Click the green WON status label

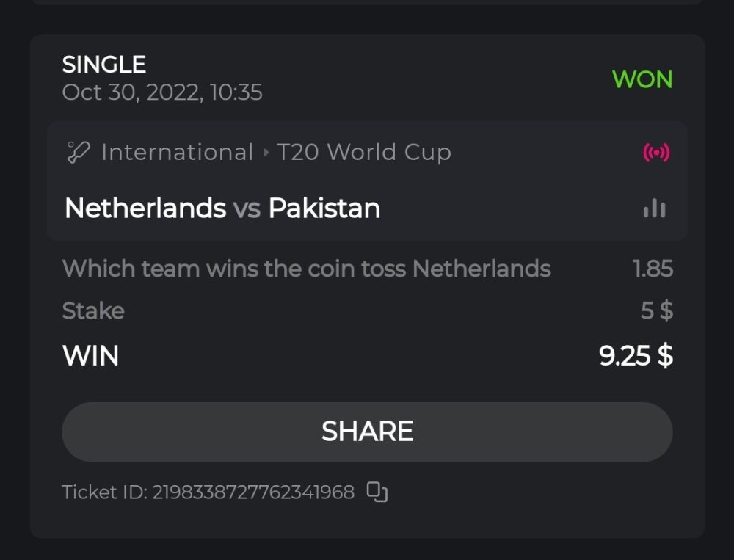[x=642, y=79]
